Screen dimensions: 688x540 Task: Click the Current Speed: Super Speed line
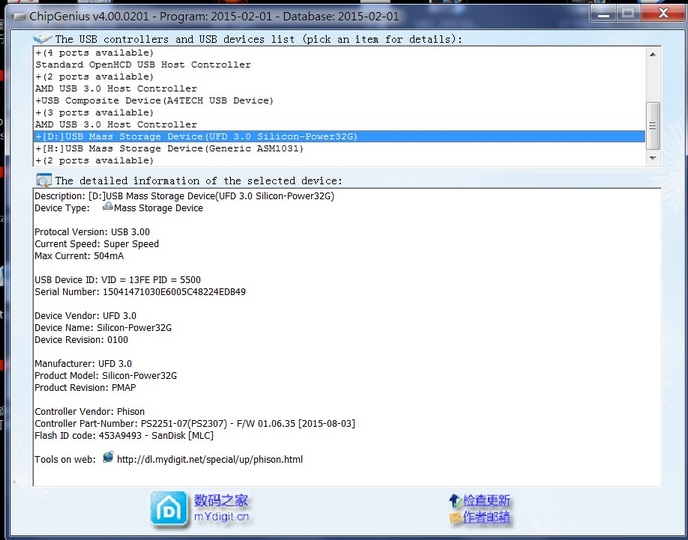click(97, 244)
